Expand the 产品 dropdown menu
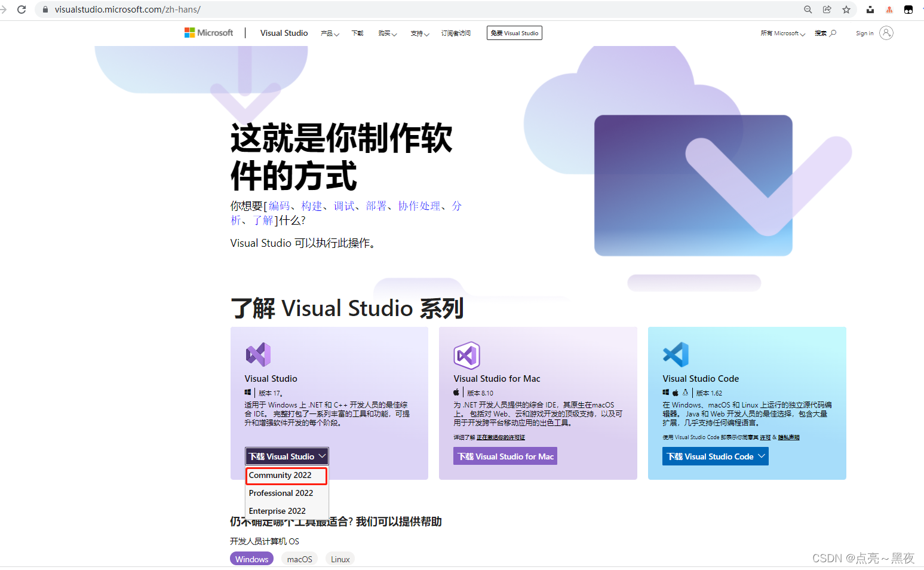Viewport: 924px width, 570px height. click(329, 33)
